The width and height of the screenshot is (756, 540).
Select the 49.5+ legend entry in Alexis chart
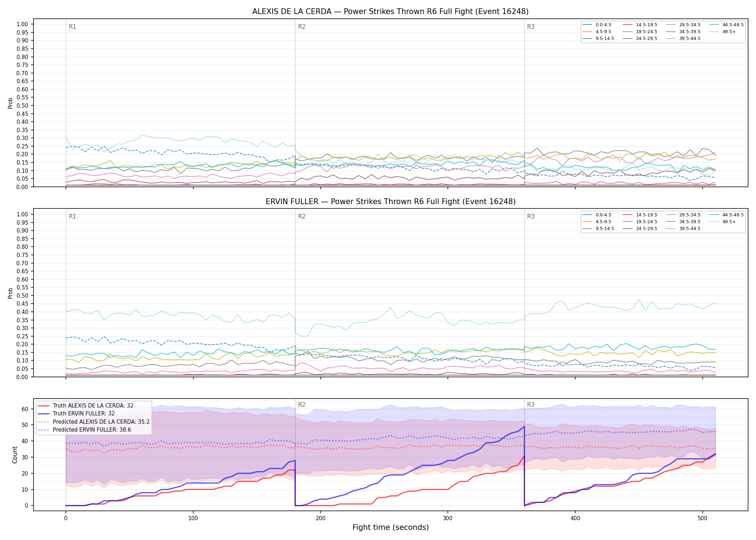pos(723,32)
